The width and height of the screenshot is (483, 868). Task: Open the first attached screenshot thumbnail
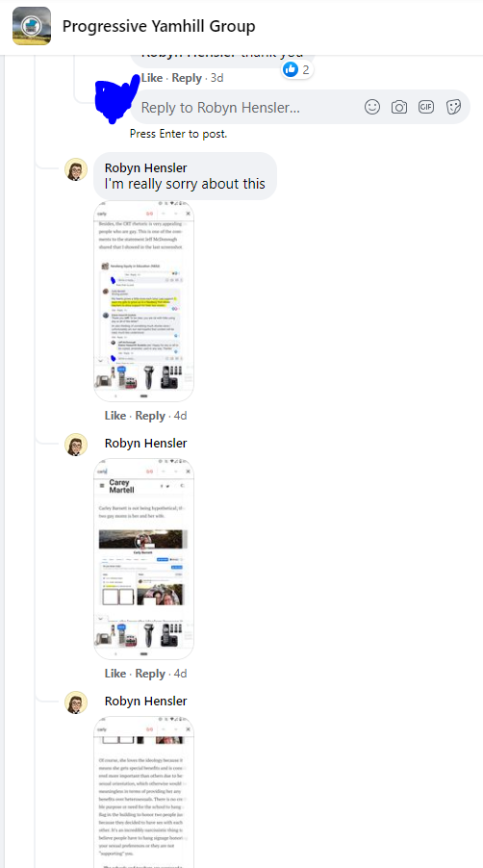tap(144, 302)
